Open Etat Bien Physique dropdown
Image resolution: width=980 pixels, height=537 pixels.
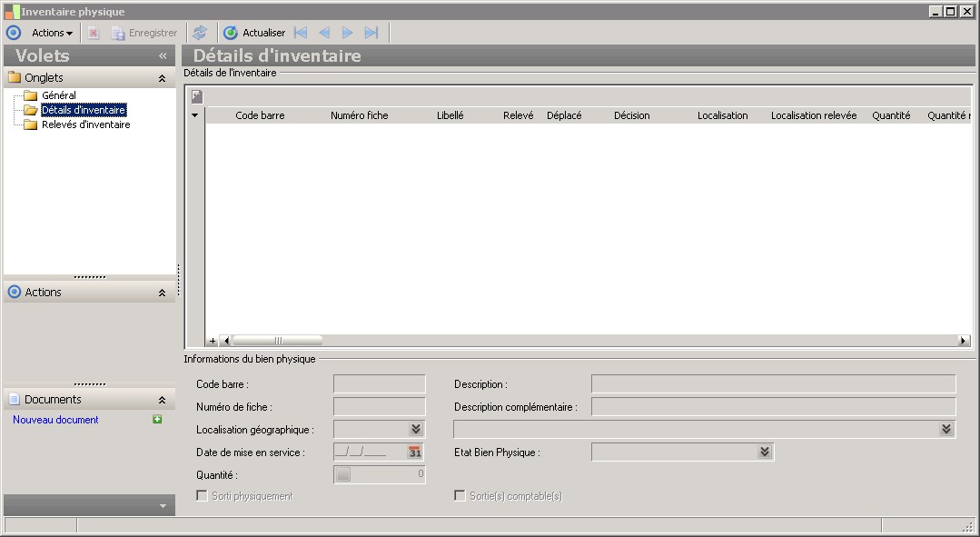tap(765, 452)
